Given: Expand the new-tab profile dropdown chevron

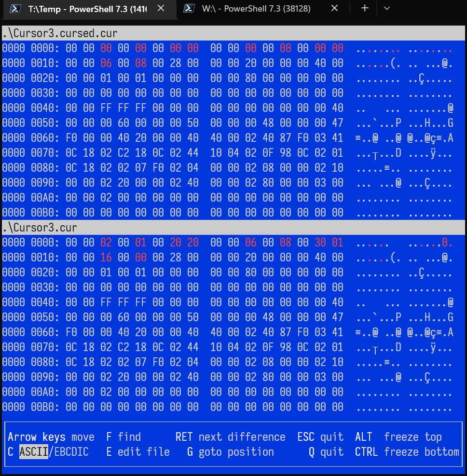Looking at the screenshot, I should tap(386, 9).
